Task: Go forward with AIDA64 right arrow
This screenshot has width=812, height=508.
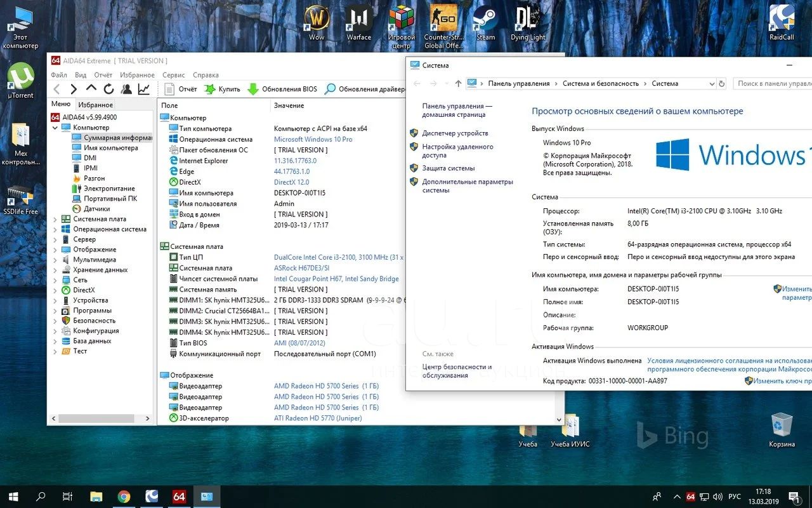Action: pyautogui.click(x=74, y=89)
